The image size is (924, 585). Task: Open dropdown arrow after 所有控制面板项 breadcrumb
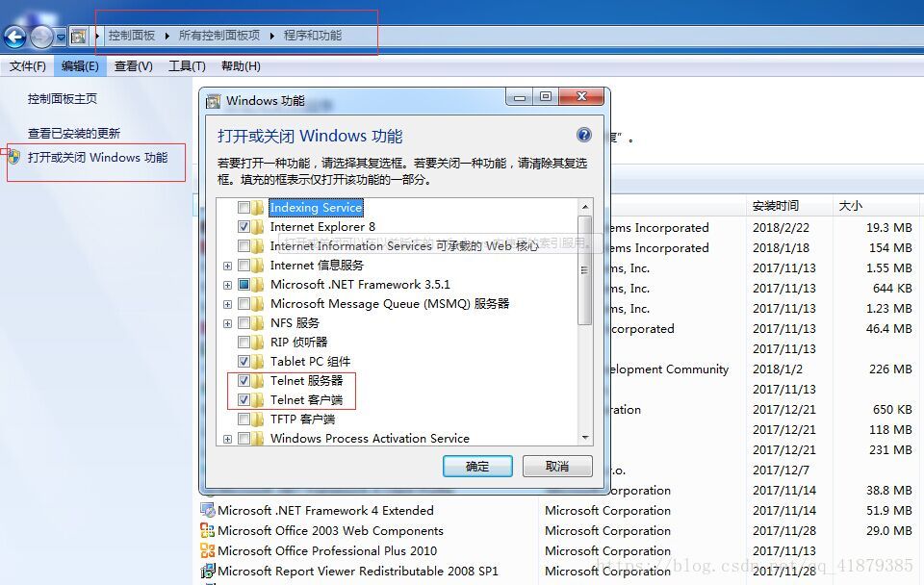tap(271, 36)
